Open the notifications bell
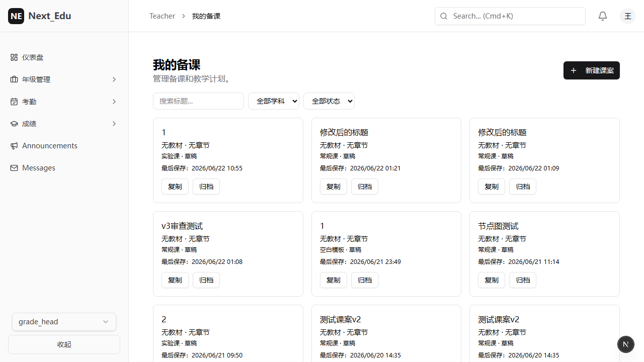This screenshot has height=362, width=644. tap(603, 16)
